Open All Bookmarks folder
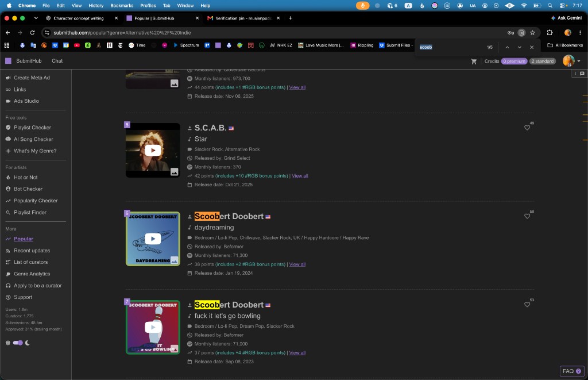The height and width of the screenshot is (380, 588). [x=565, y=45]
